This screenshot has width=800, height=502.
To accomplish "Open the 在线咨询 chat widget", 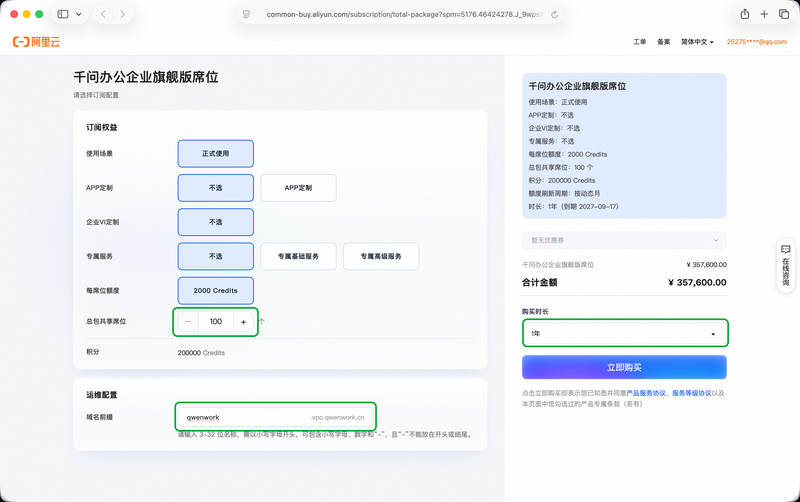I will click(x=786, y=265).
